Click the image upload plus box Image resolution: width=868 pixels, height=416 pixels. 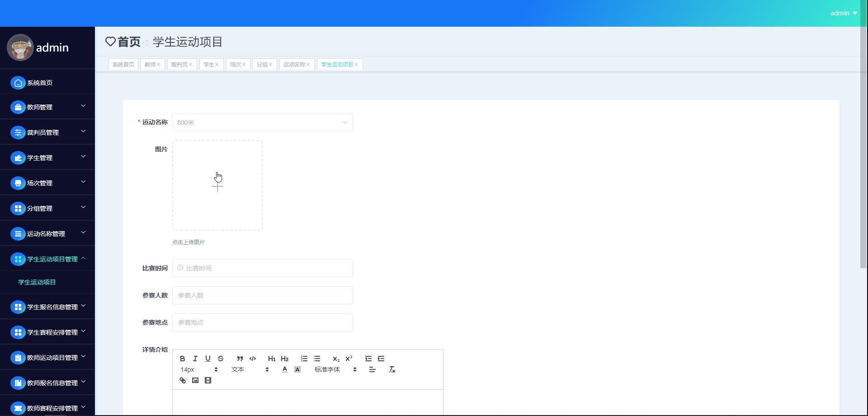click(217, 185)
